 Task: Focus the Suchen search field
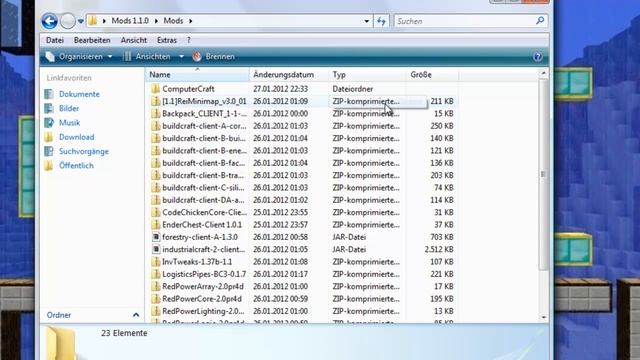(464, 21)
